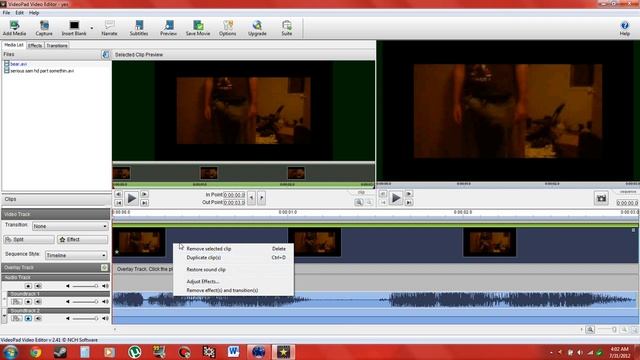Click the In Point time field
This screenshot has height=360, width=640.
tap(234, 195)
